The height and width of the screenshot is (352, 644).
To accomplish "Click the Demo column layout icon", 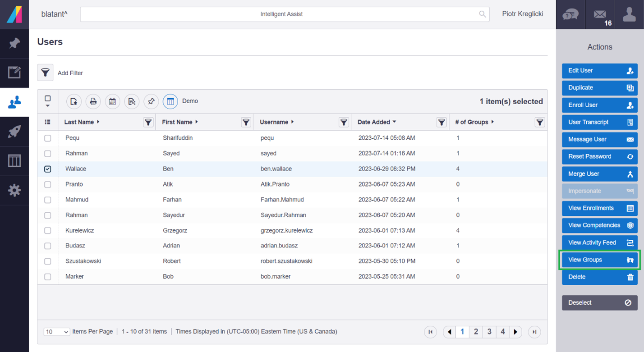I will point(170,101).
